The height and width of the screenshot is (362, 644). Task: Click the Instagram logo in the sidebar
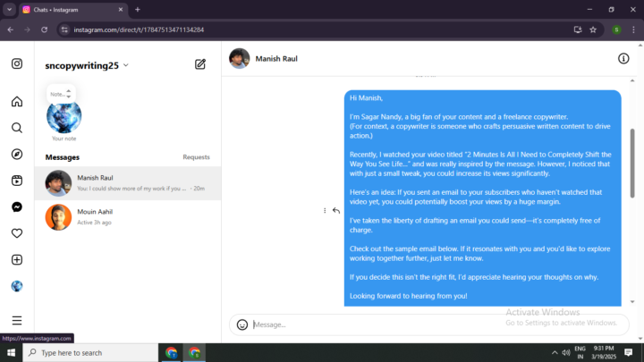[x=17, y=63]
